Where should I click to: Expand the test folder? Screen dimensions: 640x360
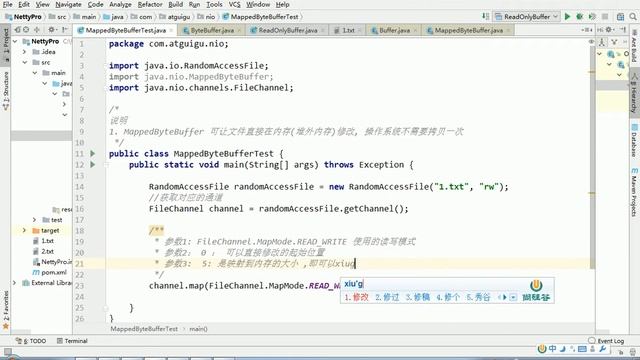click(x=35, y=220)
